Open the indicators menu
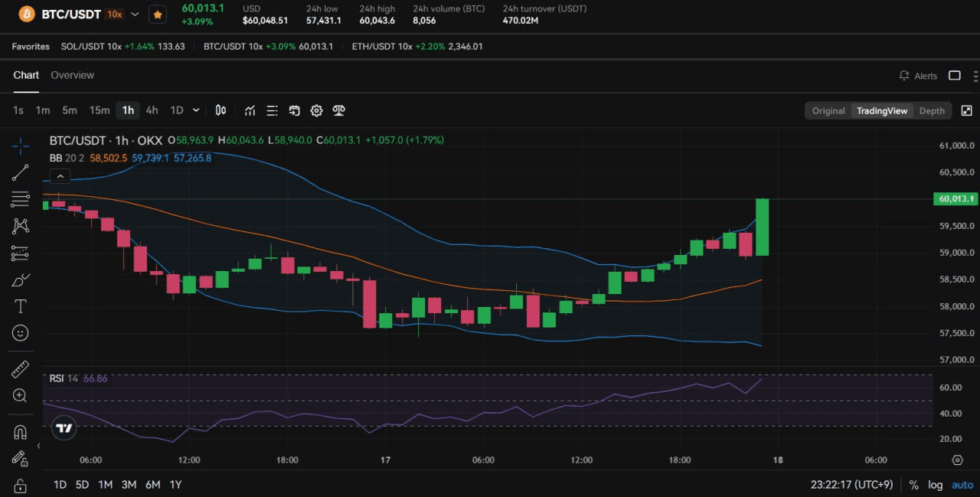The image size is (980, 497). click(250, 110)
